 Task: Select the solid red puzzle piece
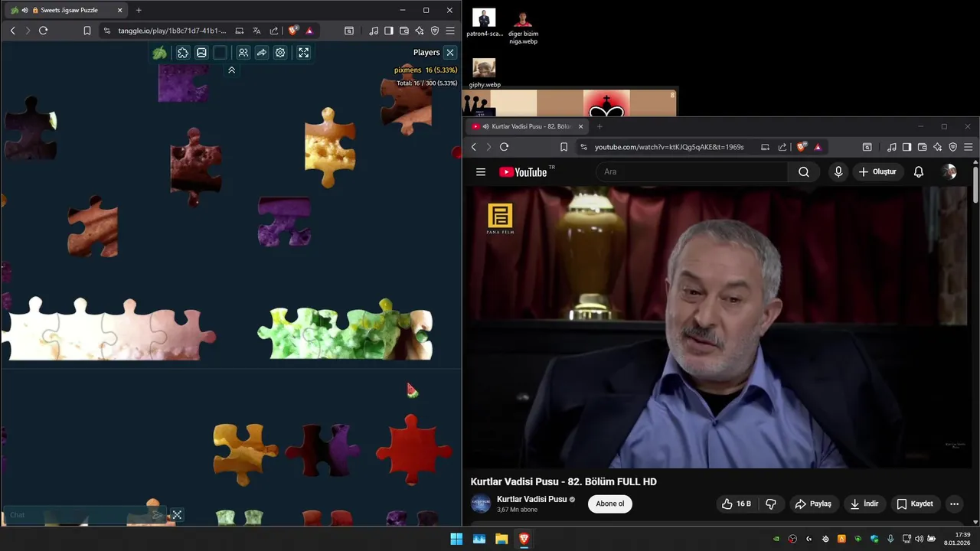point(413,449)
